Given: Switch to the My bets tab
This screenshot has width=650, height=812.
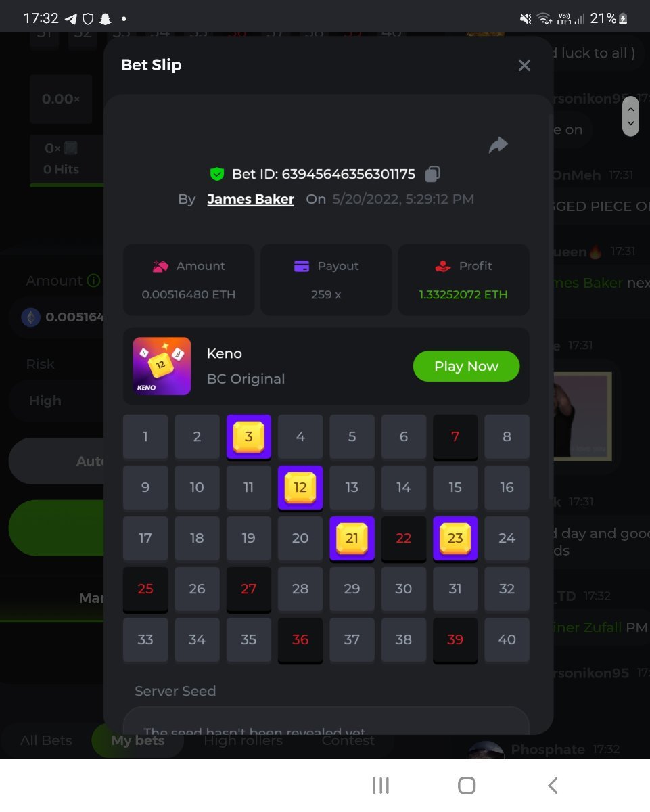Looking at the screenshot, I should coord(137,740).
